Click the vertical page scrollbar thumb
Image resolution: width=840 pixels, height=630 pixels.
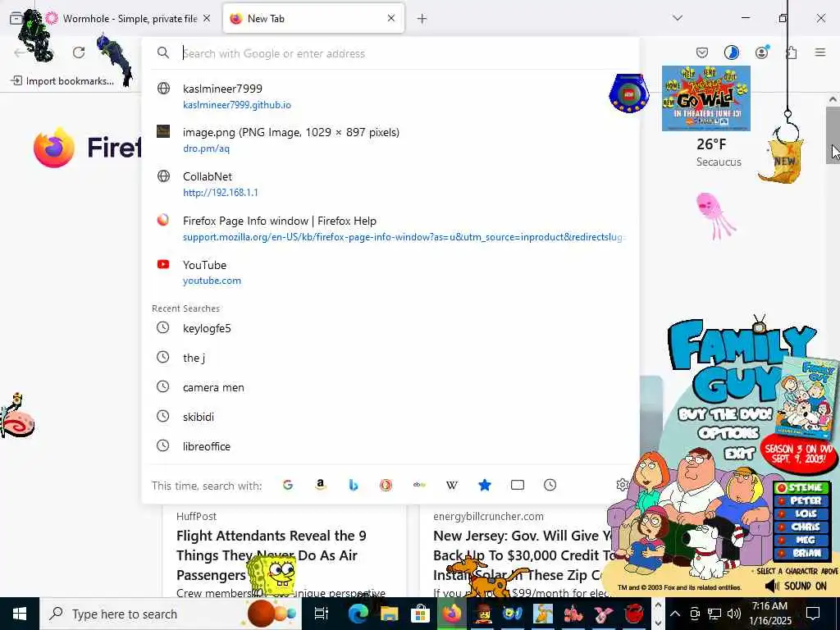tap(833, 135)
